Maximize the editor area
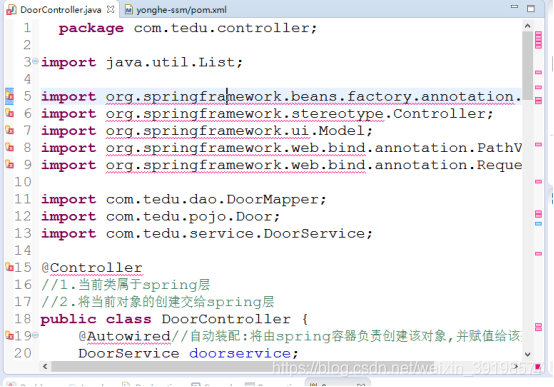This screenshot has width=554, height=387. tap(531, 8)
